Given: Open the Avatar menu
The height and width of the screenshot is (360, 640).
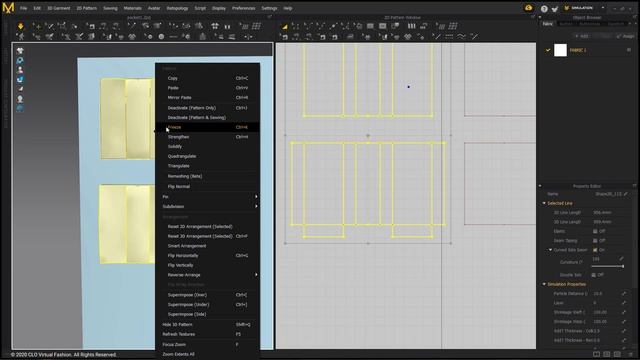Looking at the screenshot, I should [x=154, y=8].
